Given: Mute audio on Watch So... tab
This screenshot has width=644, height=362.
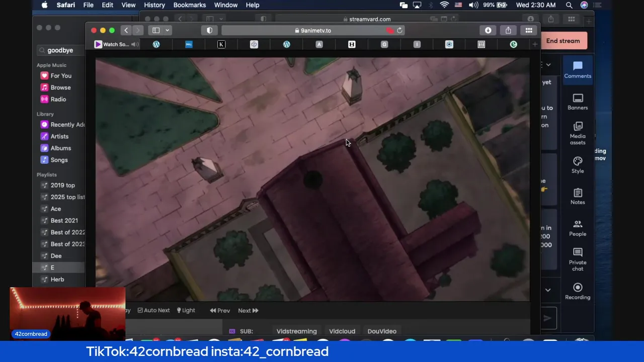Looking at the screenshot, I should [135, 44].
